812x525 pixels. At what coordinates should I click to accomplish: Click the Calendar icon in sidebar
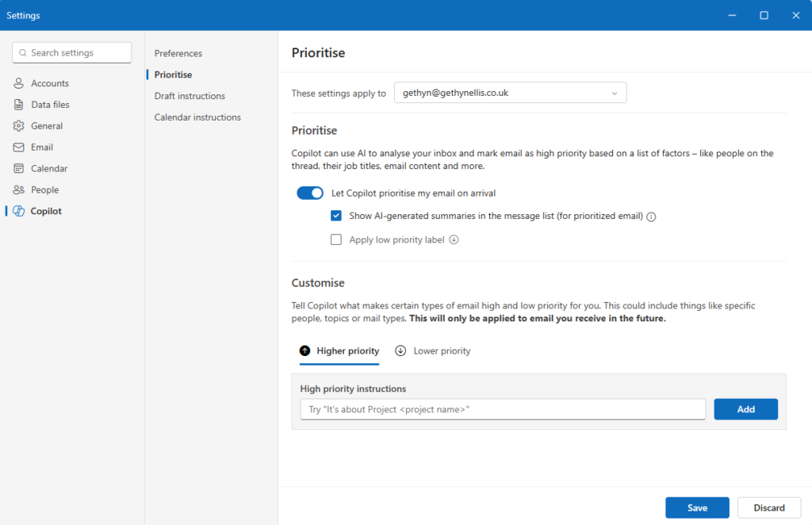coord(19,168)
